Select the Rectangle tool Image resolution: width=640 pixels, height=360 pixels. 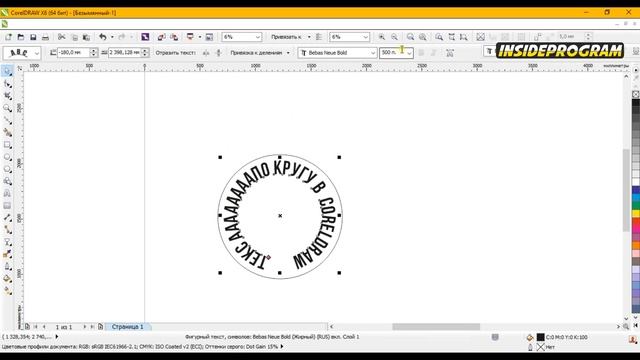point(7,145)
